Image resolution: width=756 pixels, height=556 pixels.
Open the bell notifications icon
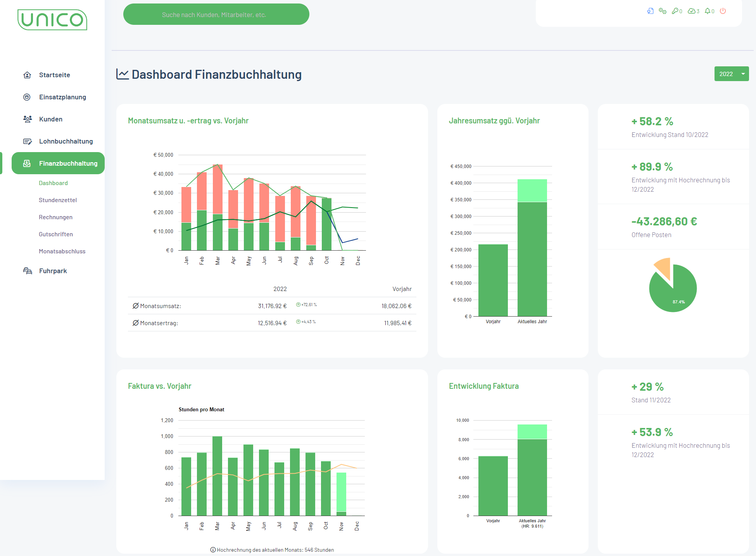pos(708,11)
